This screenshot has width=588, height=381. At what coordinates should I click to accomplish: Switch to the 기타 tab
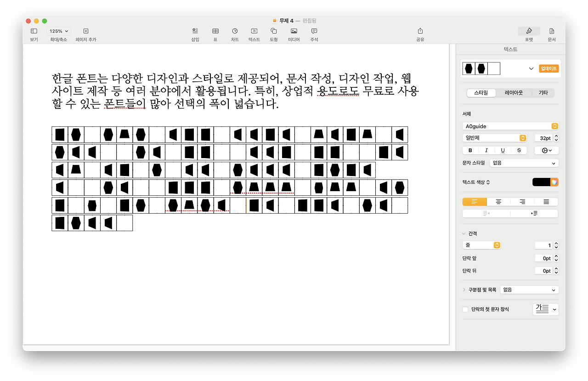[x=543, y=92]
